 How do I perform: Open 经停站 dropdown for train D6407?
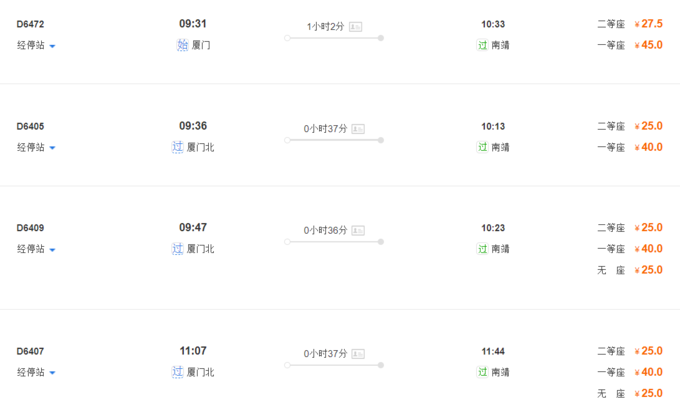tap(36, 372)
